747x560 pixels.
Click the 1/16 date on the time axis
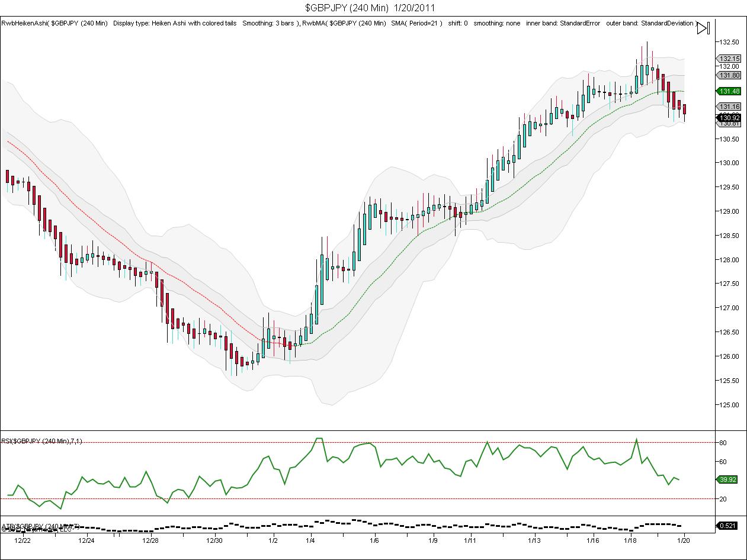tap(593, 540)
